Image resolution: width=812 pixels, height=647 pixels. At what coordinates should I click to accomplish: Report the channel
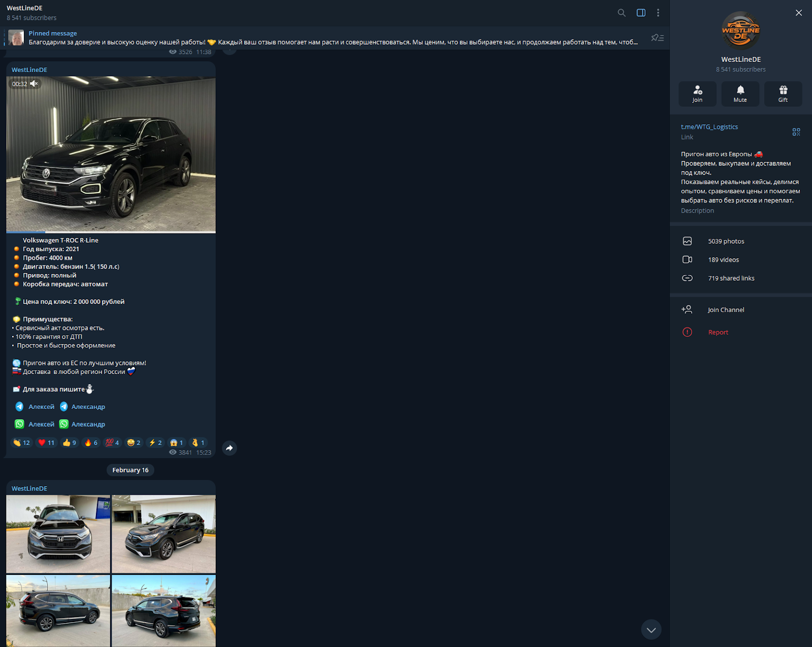click(718, 332)
